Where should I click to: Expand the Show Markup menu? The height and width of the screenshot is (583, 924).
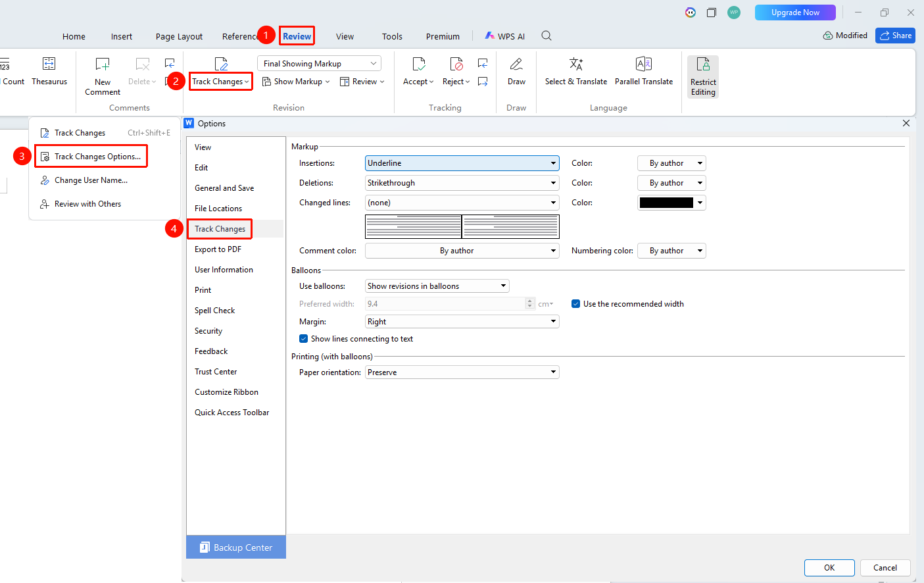[x=296, y=82]
